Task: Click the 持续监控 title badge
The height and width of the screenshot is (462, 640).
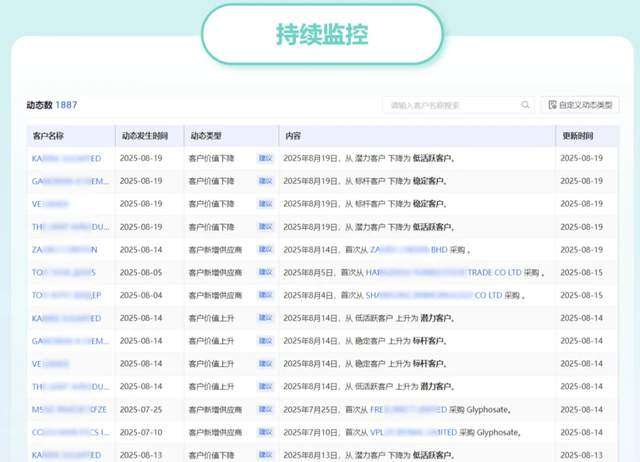Action: click(x=322, y=34)
